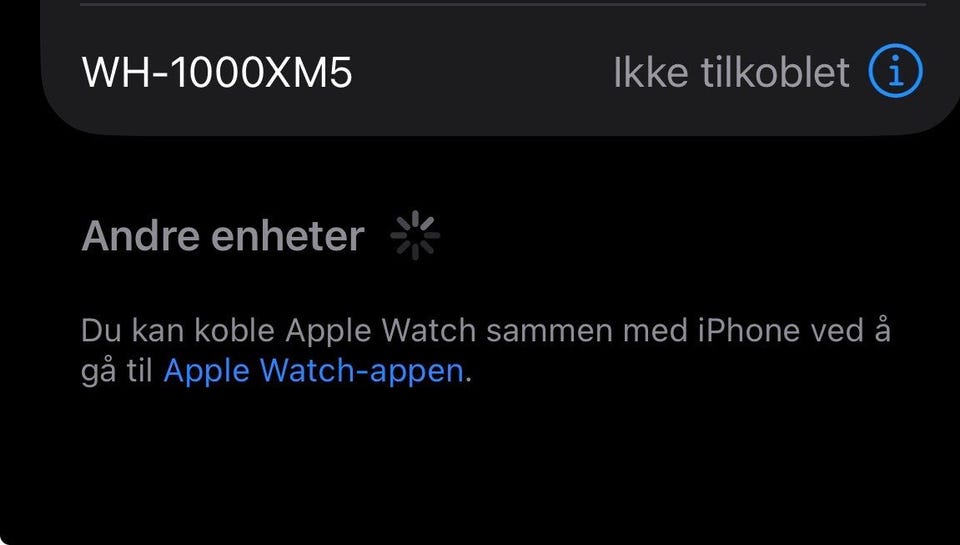Tap the blank space in the WH-1000XM5 row
The width and height of the screenshot is (960, 545).
tap(484, 73)
